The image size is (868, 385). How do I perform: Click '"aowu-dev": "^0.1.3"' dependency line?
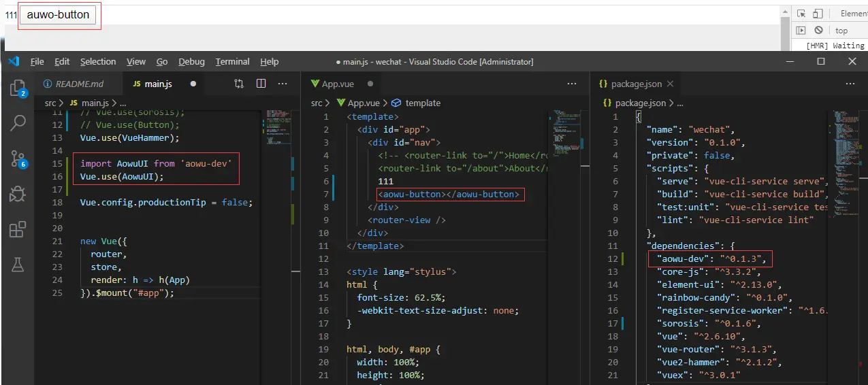pyautogui.click(x=712, y=258)
